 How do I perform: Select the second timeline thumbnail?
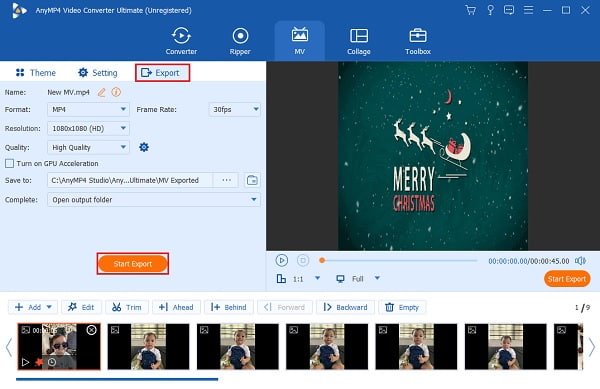click(x=148, y=347)
